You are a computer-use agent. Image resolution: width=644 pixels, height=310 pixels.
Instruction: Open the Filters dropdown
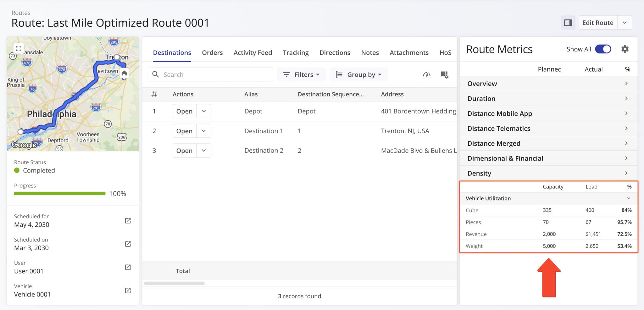tap(301, 74)
